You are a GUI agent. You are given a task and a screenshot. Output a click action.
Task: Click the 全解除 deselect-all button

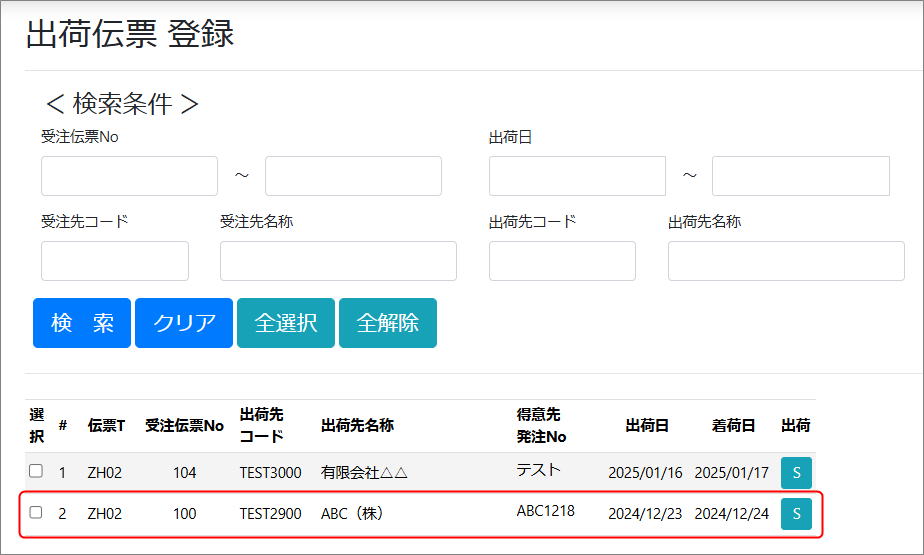point(388,323)
